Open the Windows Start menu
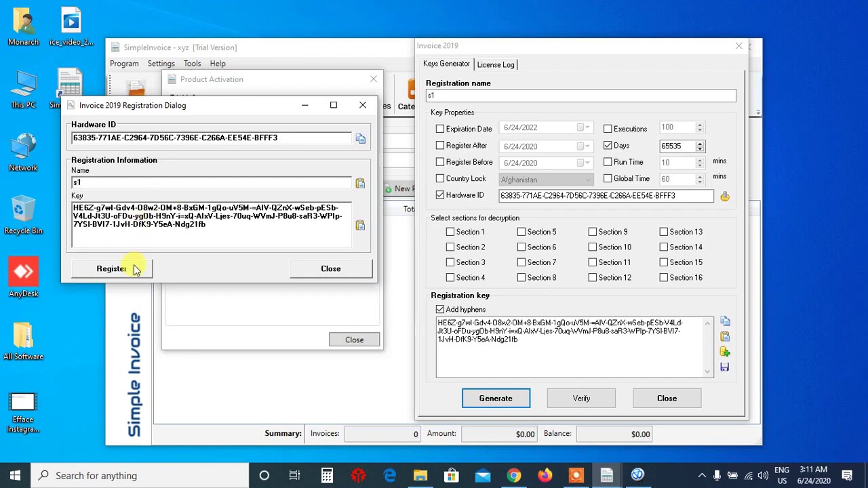 pos(15,475)
